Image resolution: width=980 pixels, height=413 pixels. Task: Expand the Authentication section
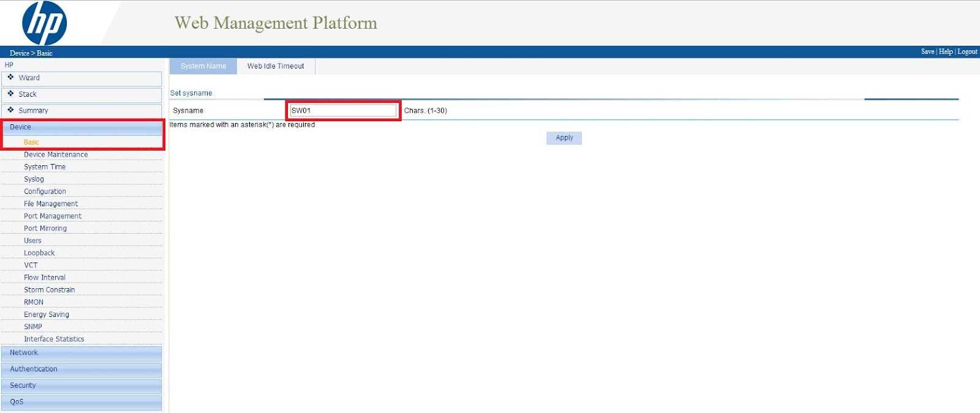34,370
